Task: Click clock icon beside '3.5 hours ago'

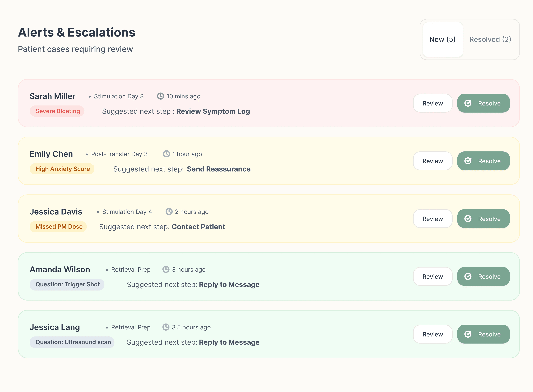Action: pos(166,327)
